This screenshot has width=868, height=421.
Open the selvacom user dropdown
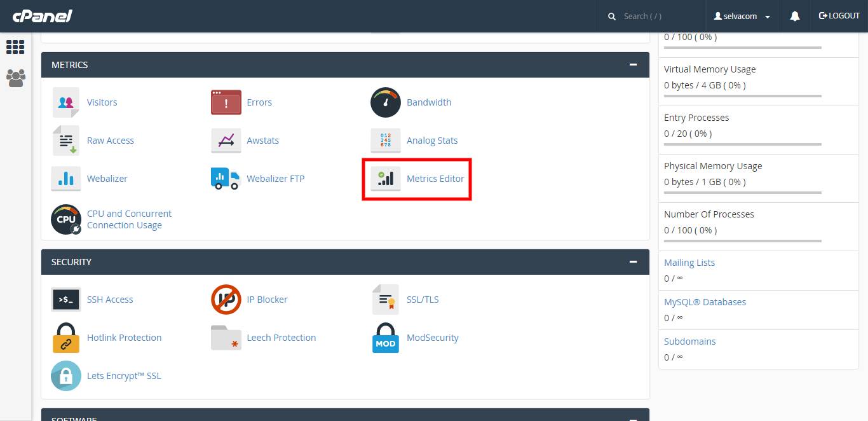742,16
